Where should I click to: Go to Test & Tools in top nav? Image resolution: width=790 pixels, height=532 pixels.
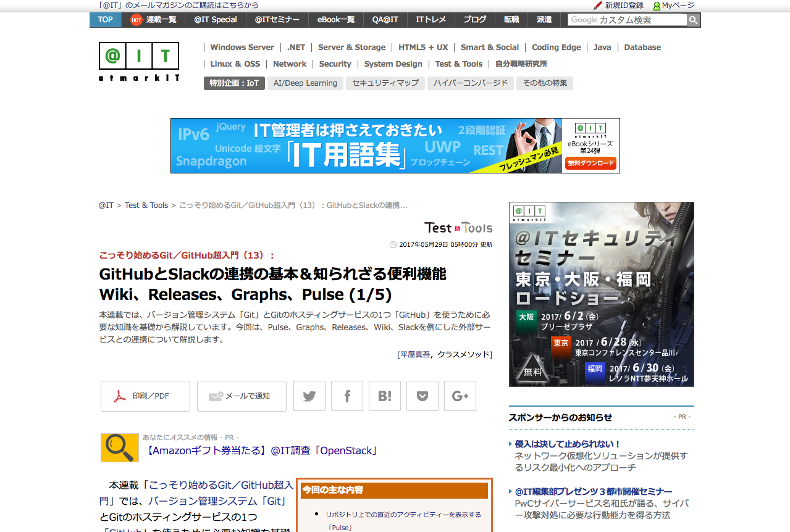[x=459, y=64]
